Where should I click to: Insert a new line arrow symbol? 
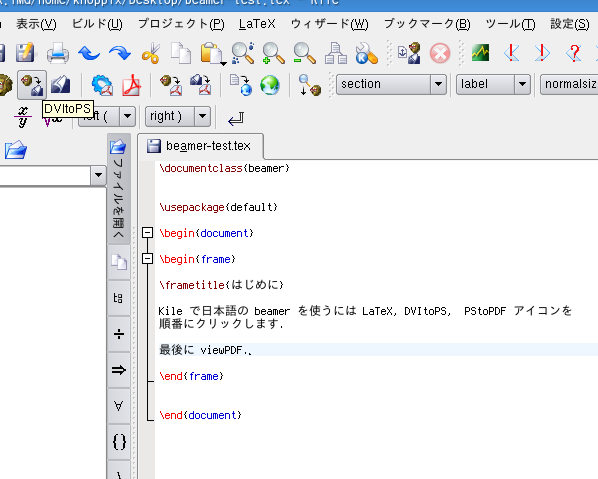(x=236, y=118)
